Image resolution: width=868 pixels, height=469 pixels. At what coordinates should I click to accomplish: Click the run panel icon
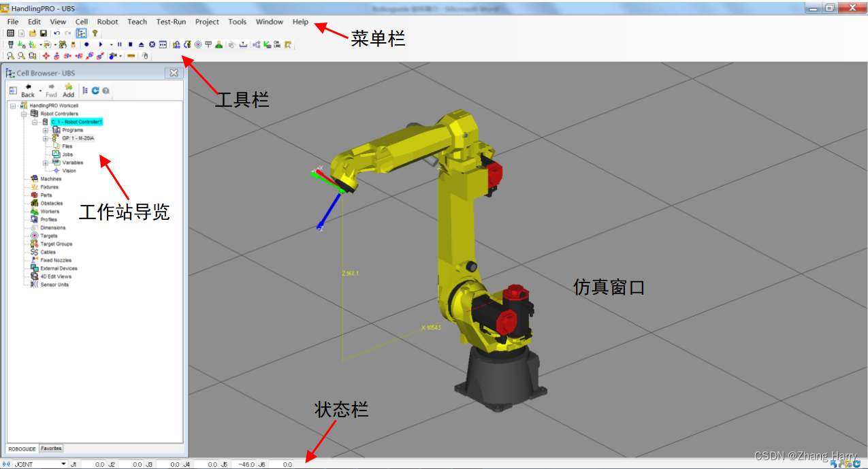click(163, 44)
